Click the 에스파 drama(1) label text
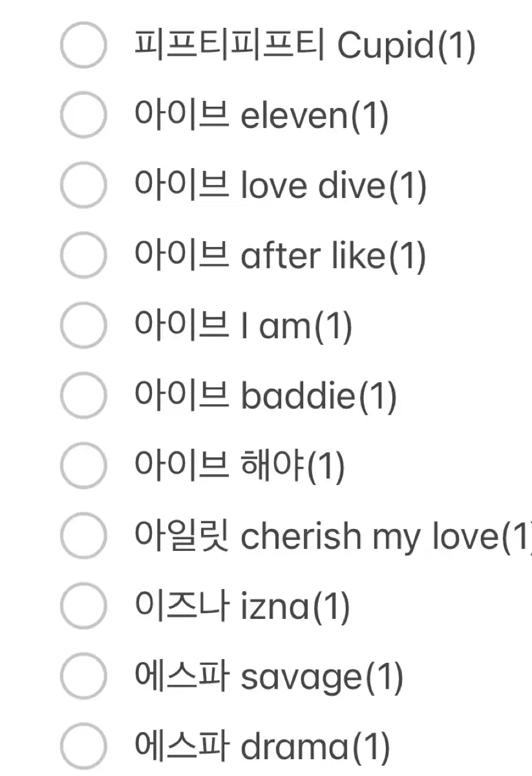This screenshot has width=532, height=776. tap(262, 747)
